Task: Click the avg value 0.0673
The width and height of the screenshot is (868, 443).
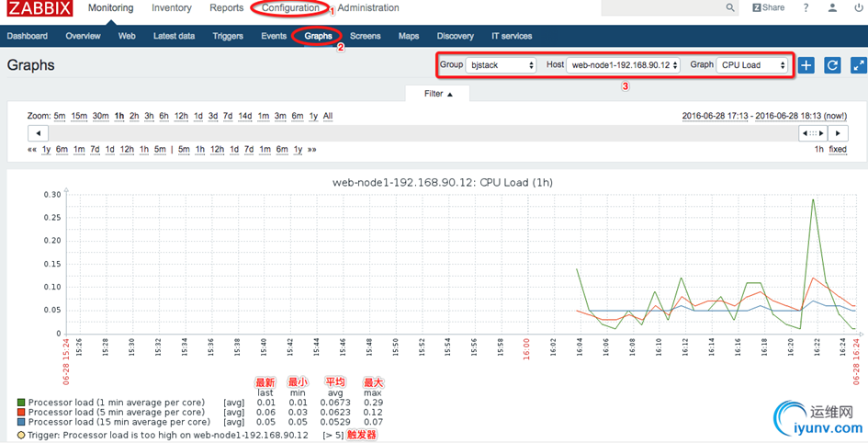Action: (x=336, y=403)
